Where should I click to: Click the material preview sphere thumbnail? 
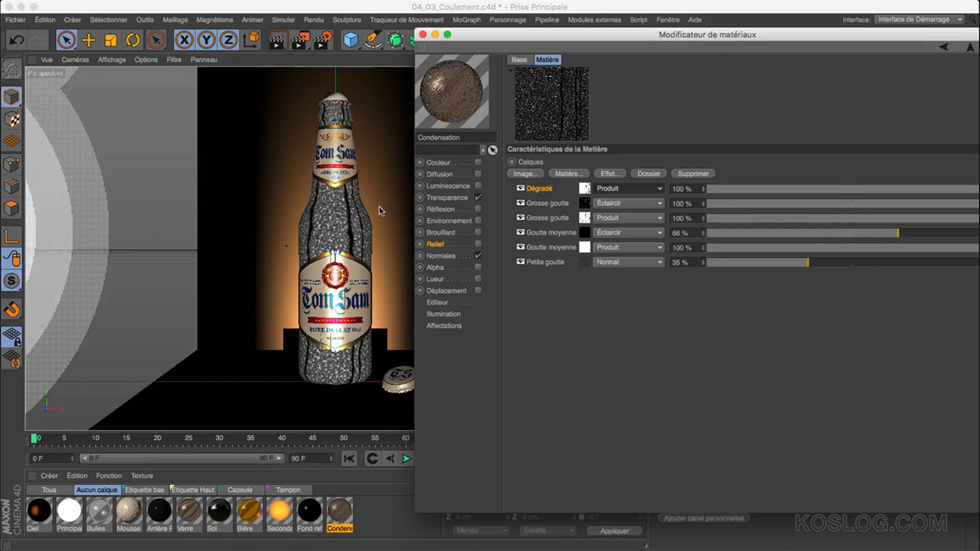click(452, 90)
